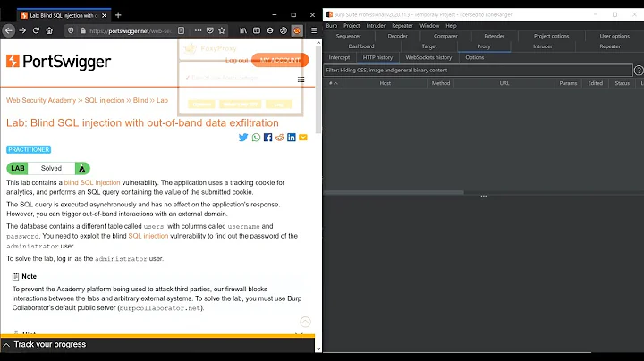Image resolution: width=644 pixels, height=361 pixels.
Task: Share lab on LinkedIn
Action: pyautogui.click(x=292, y=138)
